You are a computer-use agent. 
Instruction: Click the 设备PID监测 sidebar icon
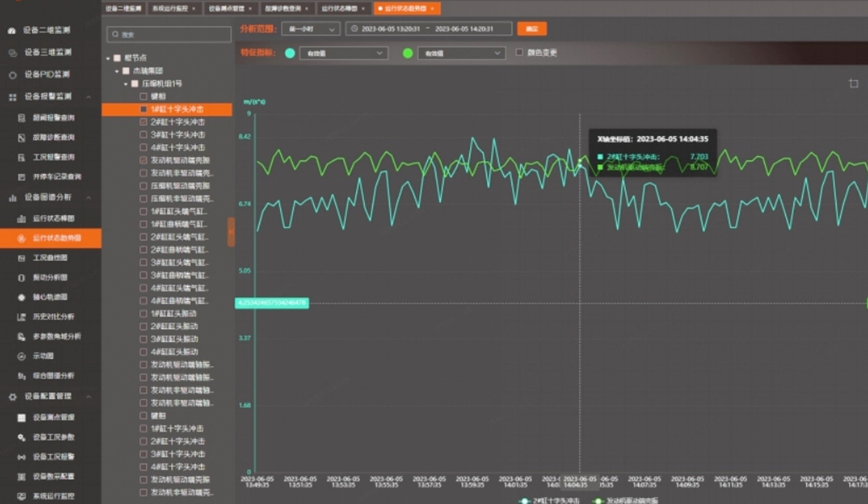pos(12,75)
